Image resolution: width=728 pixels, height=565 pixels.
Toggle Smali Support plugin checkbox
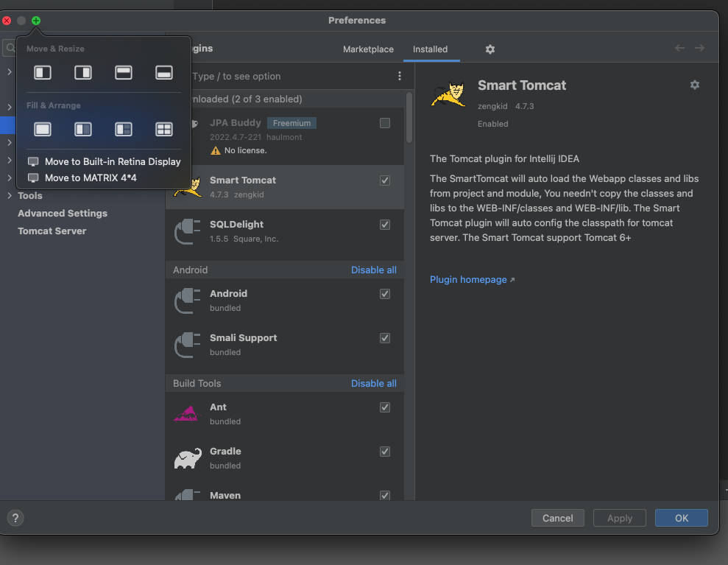click(384, 338)
